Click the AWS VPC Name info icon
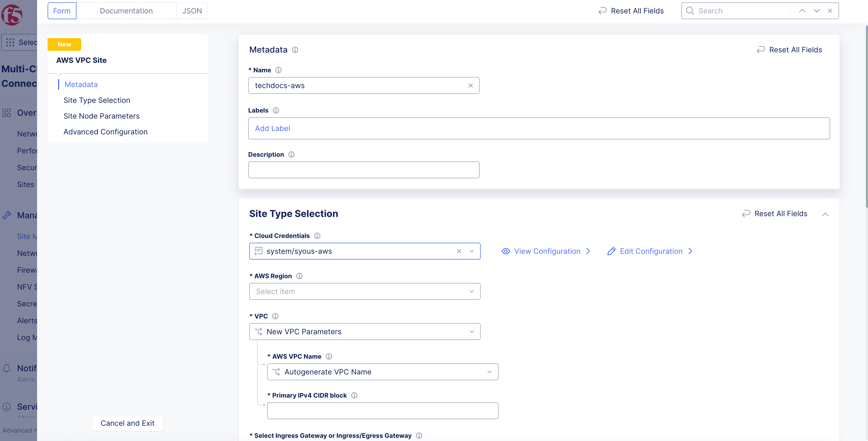868x441 pixels. point(329,356)
